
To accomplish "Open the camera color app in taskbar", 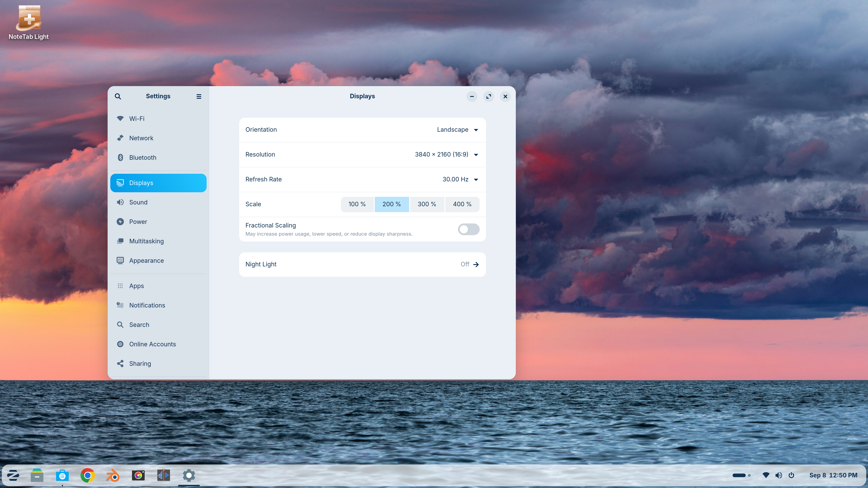I will click(x=138, y=475).
